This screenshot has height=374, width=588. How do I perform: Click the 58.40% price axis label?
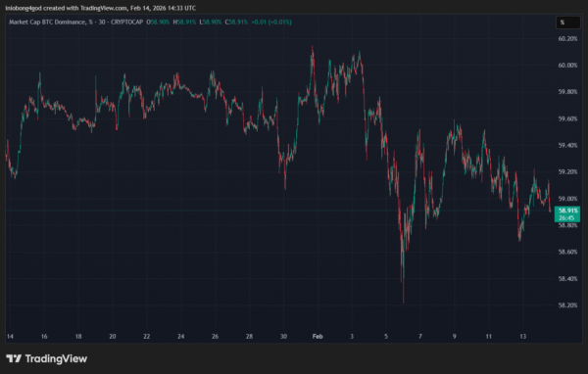(x=567, y=279)
